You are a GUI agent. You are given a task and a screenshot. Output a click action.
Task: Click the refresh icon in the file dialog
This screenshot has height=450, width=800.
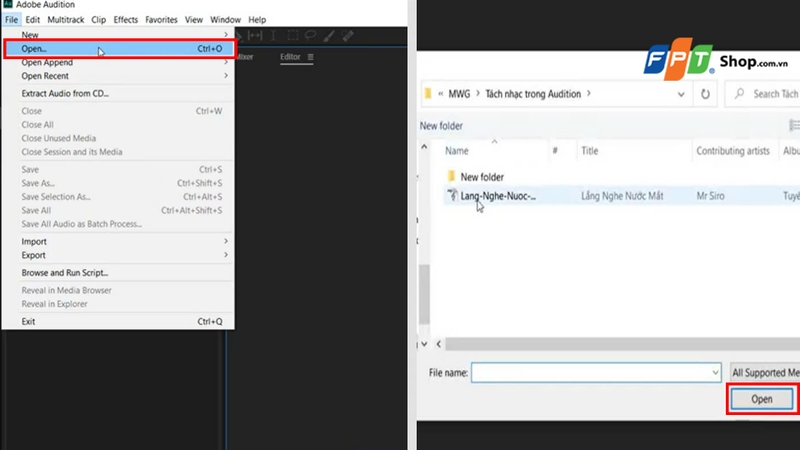click(705, 94)
